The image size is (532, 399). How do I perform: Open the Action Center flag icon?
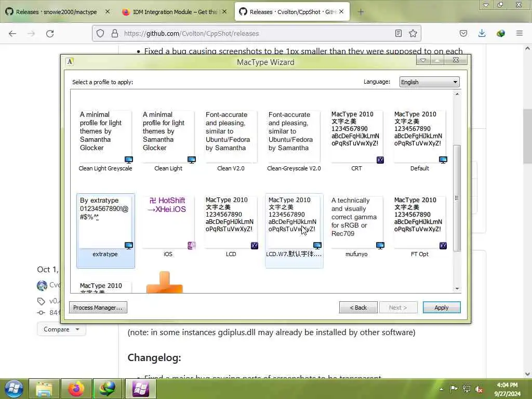coord(454,389)
